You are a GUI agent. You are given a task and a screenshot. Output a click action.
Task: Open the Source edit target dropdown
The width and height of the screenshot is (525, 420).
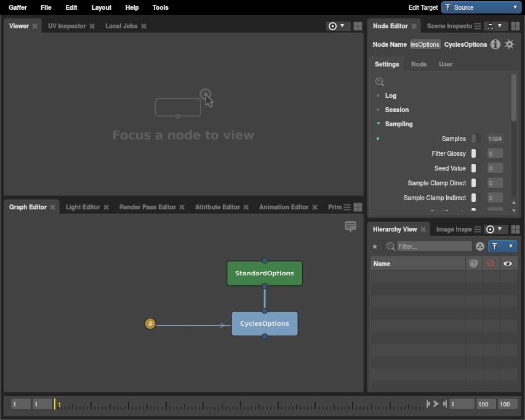[x=481, y=7]
